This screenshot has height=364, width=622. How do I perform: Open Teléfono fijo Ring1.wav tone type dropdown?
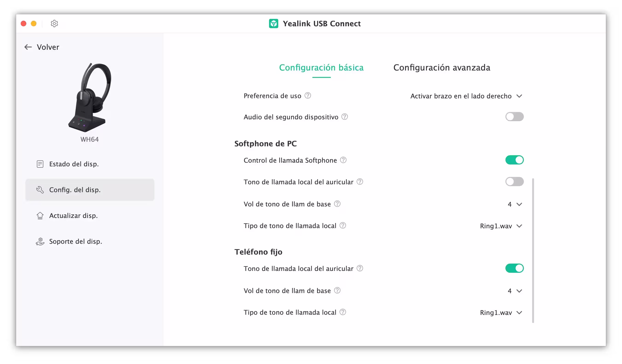coord(501,313)
